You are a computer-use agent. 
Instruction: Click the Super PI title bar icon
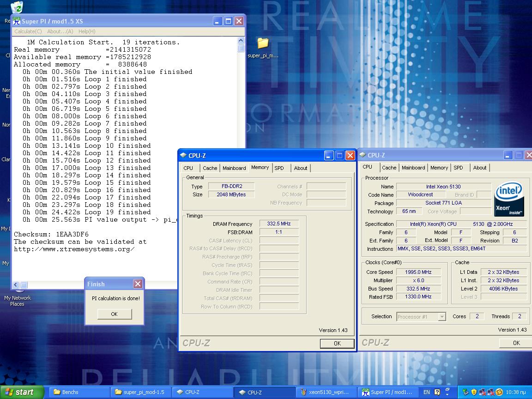click(x=16, y=21)
